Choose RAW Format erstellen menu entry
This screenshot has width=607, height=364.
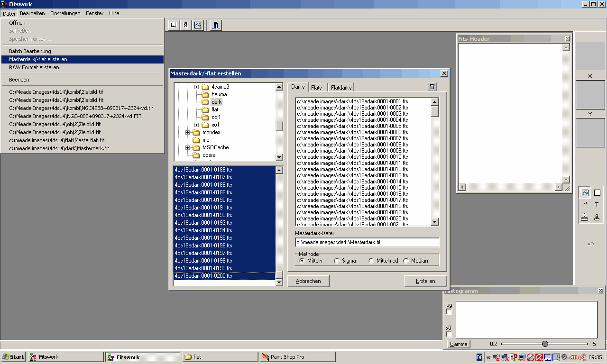[x=34, y=67]
